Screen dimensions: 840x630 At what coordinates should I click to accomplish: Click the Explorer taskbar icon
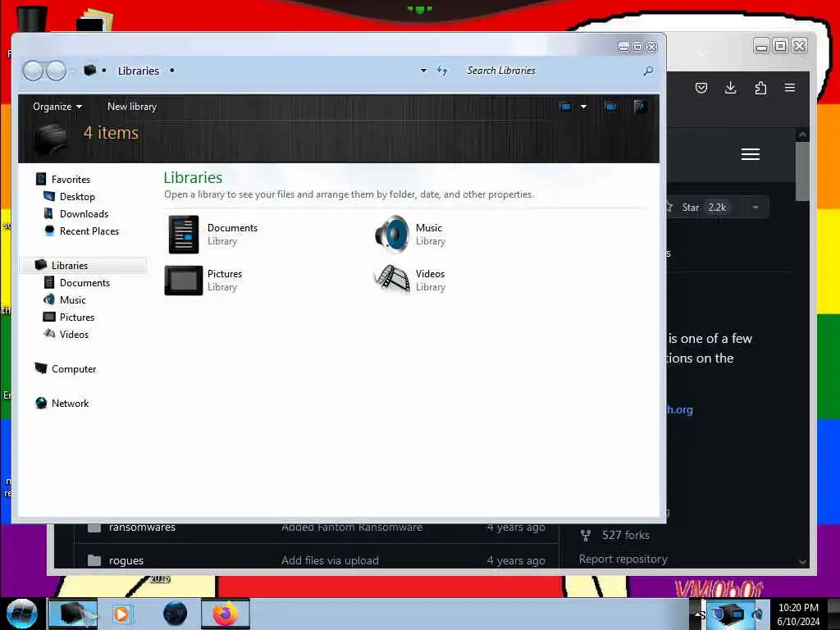[x=73, y=614]
